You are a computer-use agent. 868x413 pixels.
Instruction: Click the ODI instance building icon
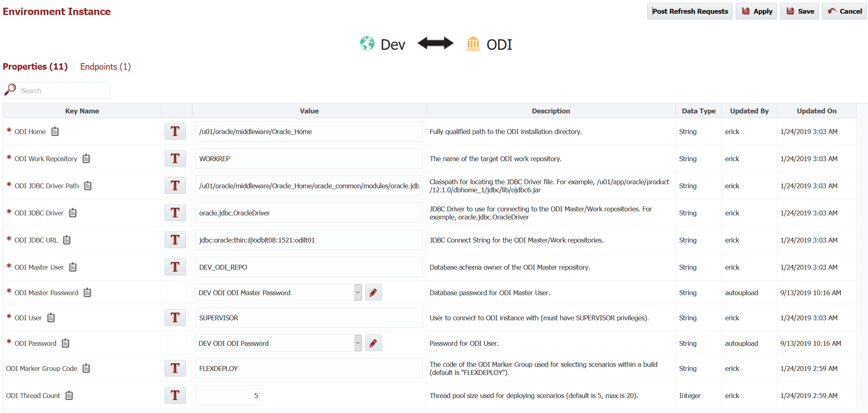click(473, 43)
